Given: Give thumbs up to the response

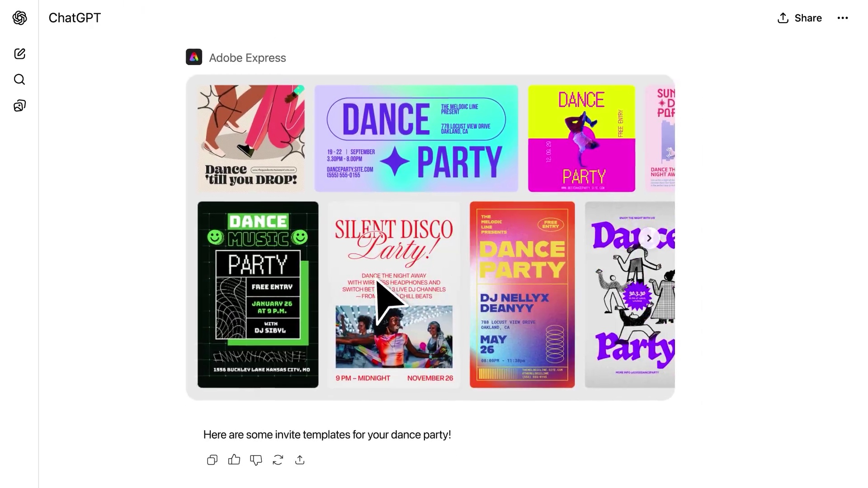Looking at the screenshot, I should coord(234,460).
